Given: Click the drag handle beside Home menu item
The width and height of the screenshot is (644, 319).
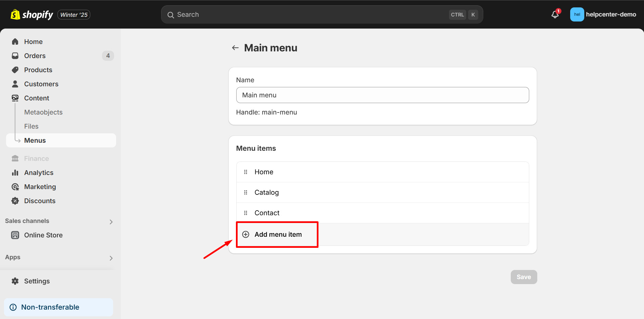Looking at the screenshot, I should [x=246, y=172].
